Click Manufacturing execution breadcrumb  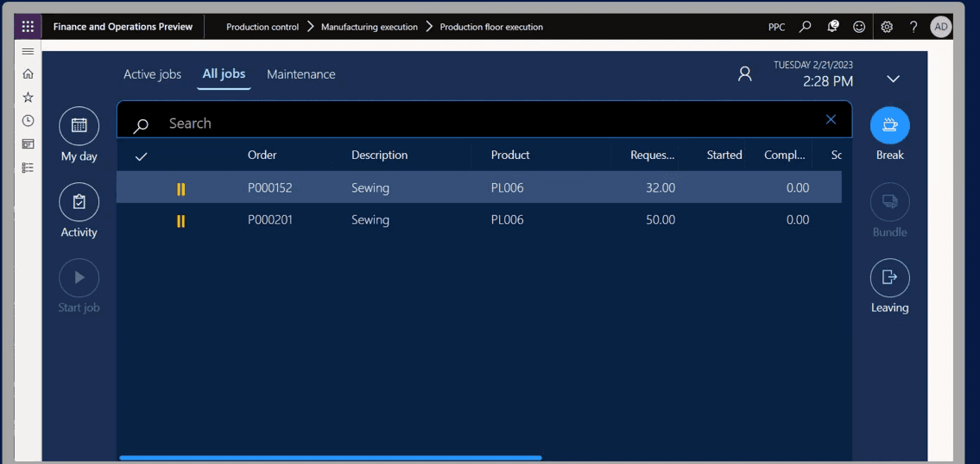pyautogui.click(x=370, y=27)
